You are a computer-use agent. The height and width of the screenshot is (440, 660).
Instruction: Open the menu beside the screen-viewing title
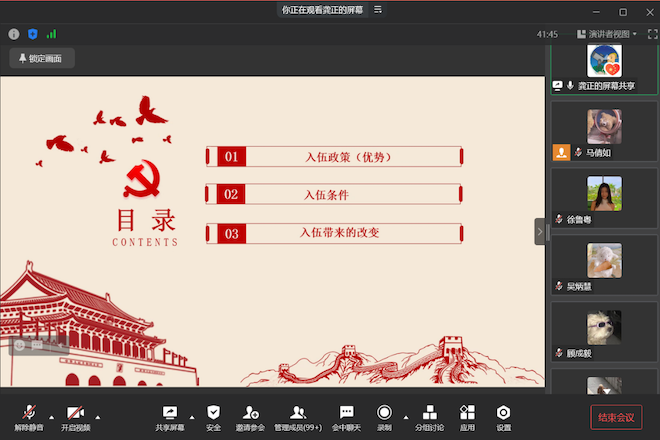point(378,9)
